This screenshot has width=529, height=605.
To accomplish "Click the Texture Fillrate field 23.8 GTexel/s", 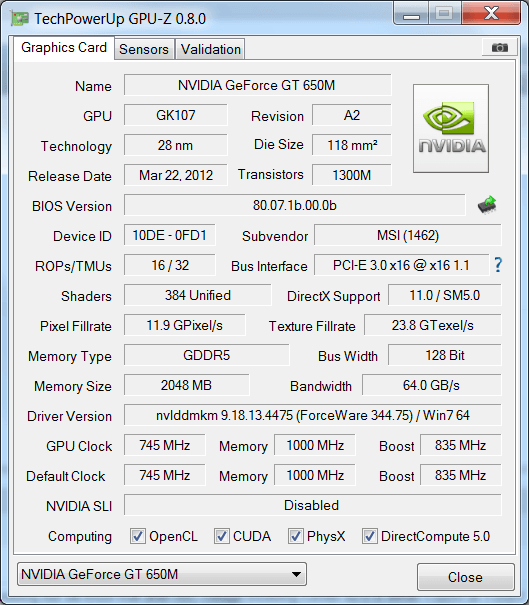I will tap(433, 326).
